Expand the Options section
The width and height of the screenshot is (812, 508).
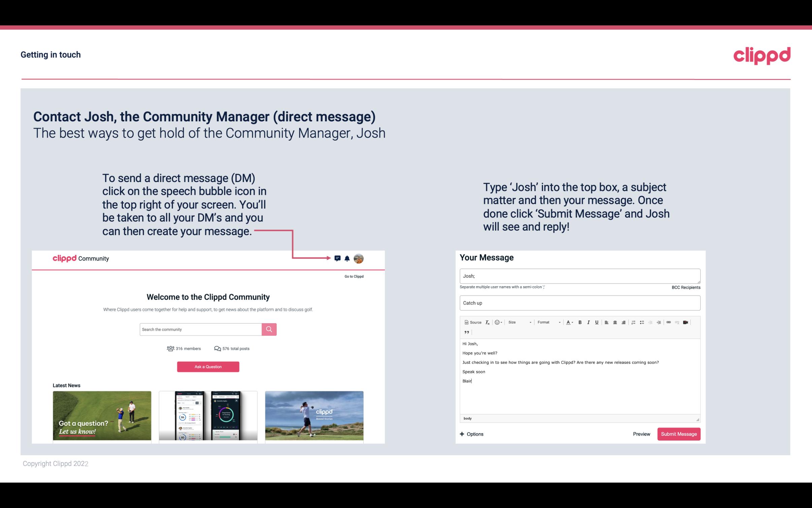tap(470, 434)
